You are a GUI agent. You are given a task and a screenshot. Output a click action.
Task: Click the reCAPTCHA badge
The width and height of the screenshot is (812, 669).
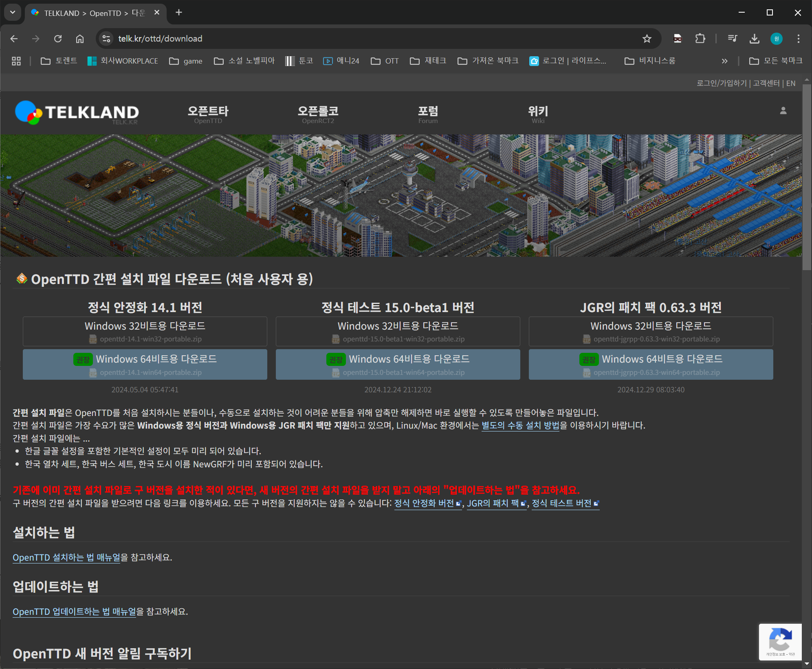780,642
